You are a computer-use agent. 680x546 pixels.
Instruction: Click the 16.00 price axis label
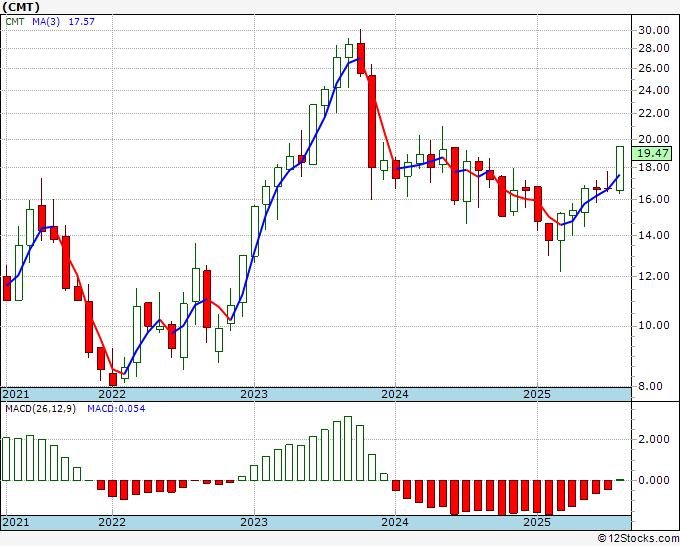654,199
